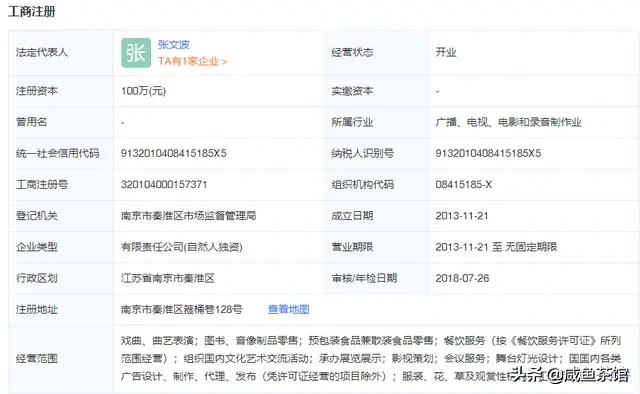Select the 实缴资本 label cell
The width and height of the screenshot is (640, 394).
[x=376, y=91]
